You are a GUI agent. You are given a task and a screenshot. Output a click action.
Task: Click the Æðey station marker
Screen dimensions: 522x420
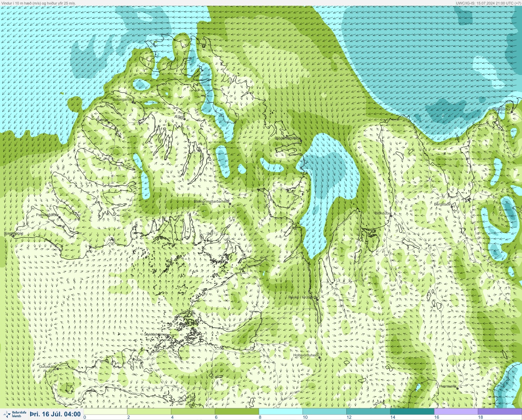tap(184, 119)
